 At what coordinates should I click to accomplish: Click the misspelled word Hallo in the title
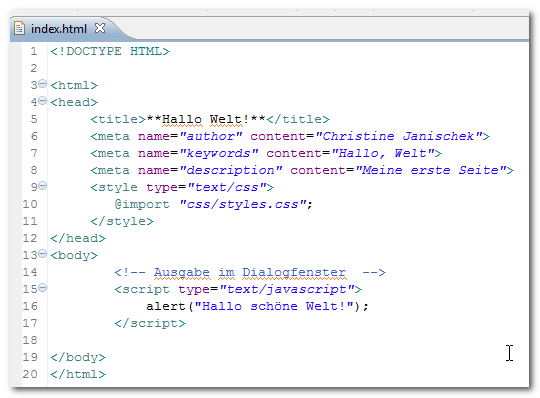(181, 119)
